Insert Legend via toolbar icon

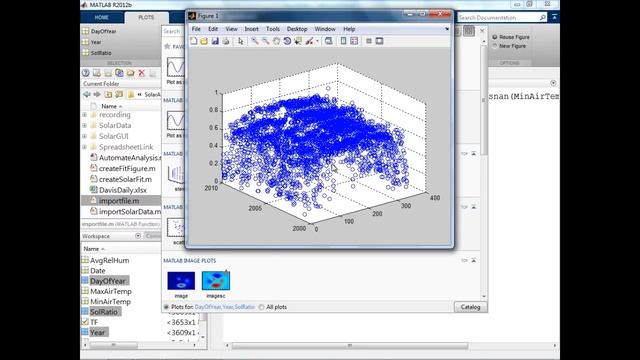coord(354,41)
